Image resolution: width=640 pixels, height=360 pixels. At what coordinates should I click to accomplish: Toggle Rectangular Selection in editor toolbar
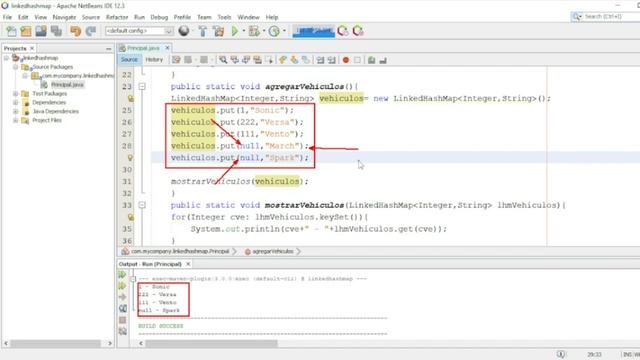269,60
